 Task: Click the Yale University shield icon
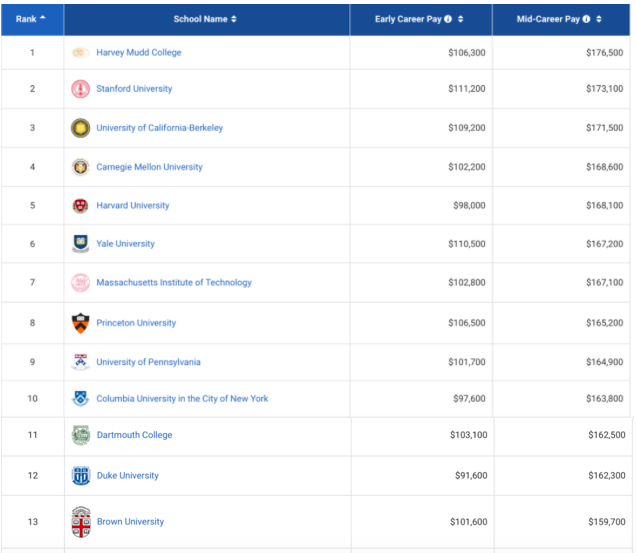[x=80, y=243]
